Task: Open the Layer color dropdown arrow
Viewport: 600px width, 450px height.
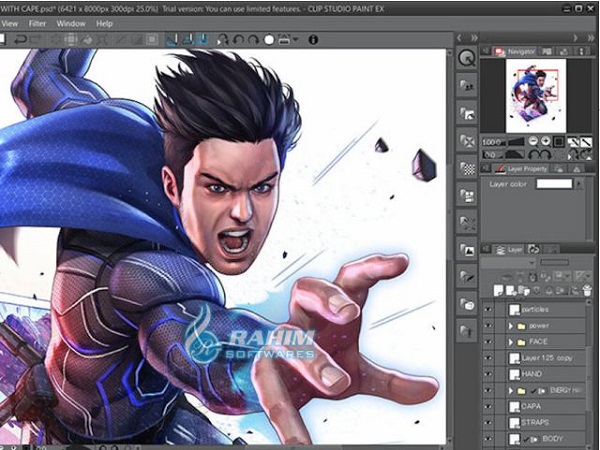Action: coord(579,184)
